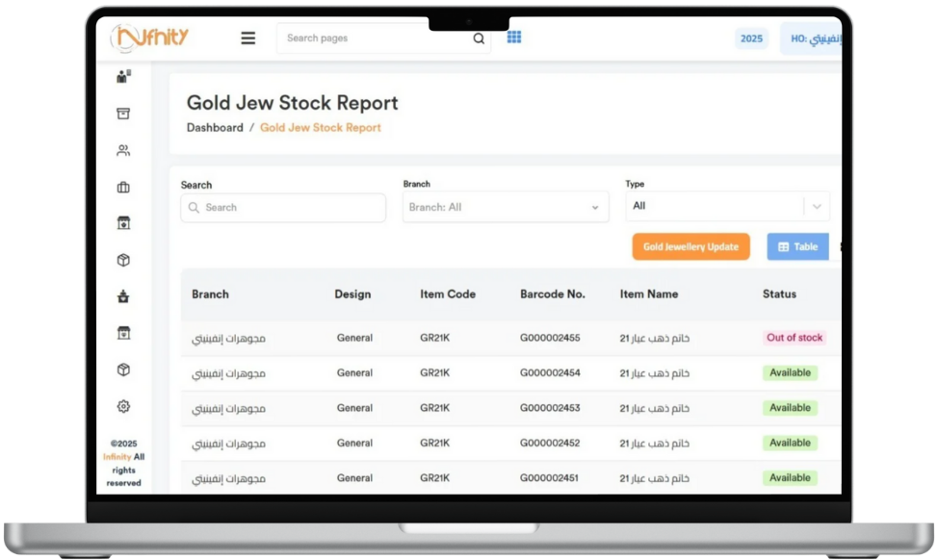Click the Dashboard breadcrumb link
938x560 pixels.
click(x=215, y=127)
